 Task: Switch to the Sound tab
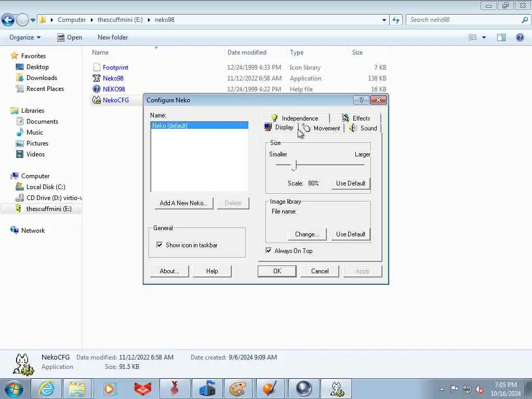coord(363,128)
